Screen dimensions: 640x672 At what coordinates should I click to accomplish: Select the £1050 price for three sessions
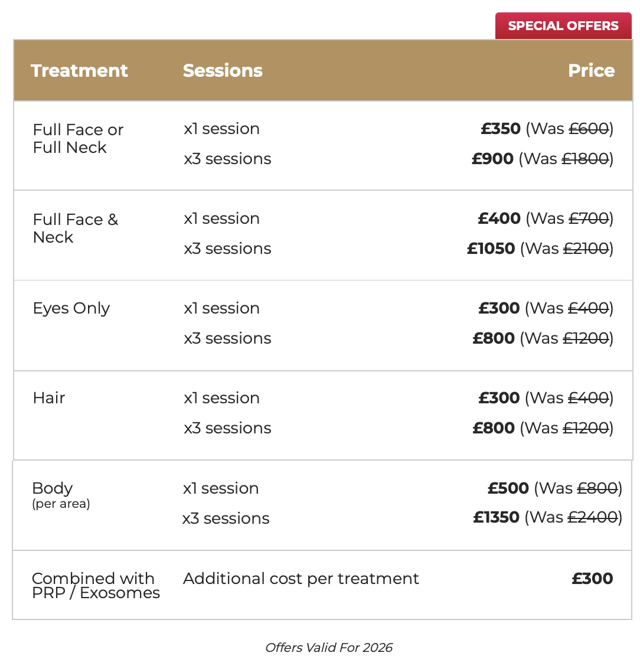(x=491, y=249)
